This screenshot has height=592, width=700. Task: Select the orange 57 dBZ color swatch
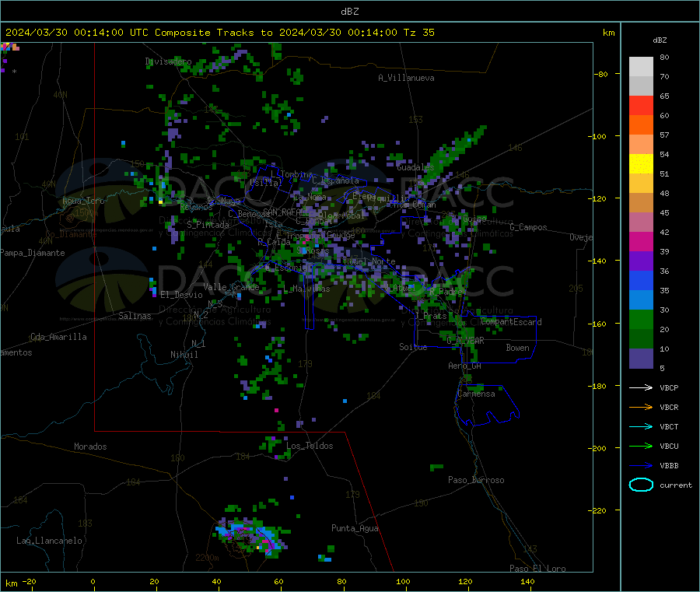pos(641,125)
